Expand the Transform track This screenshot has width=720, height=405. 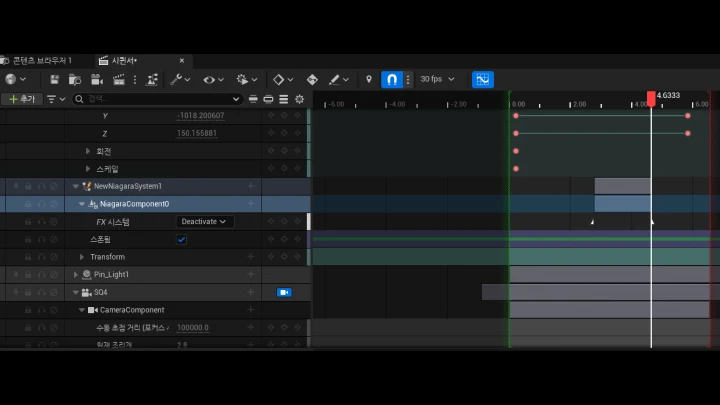[82, 257]
